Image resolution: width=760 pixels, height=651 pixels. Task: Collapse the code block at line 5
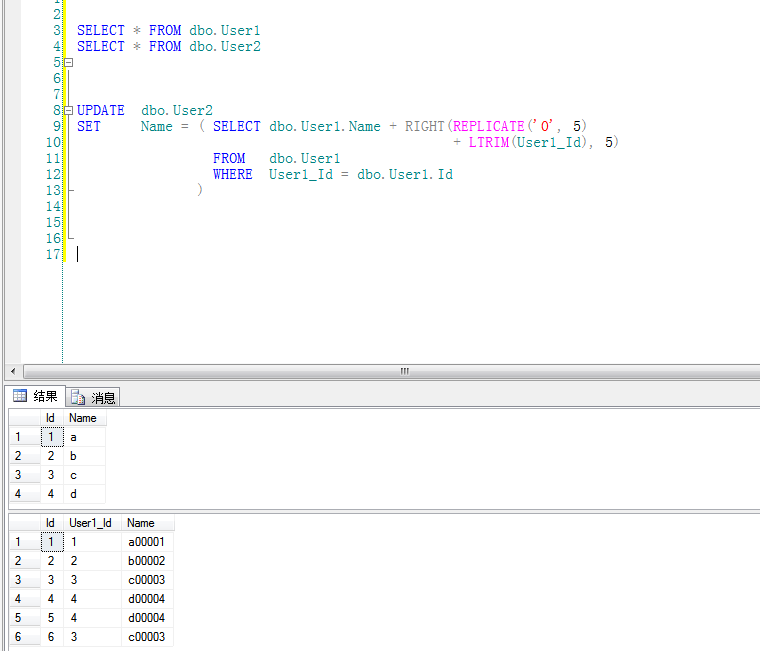[69, 63]
